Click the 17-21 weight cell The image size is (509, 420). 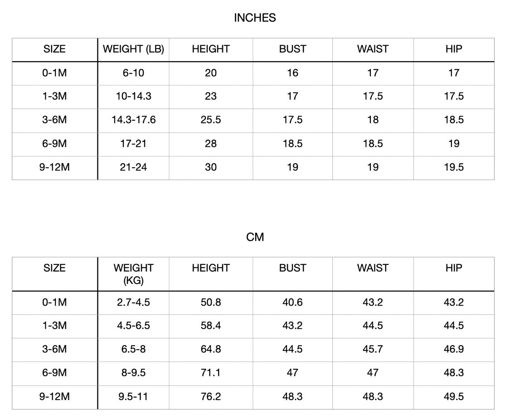coord(133,144)
